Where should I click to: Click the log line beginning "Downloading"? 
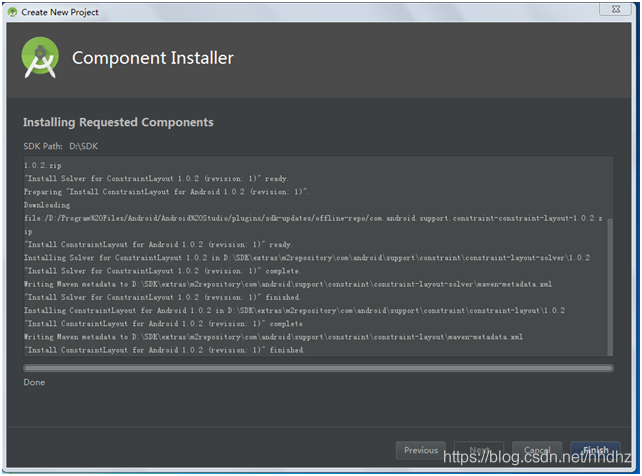tap(47, 205)
